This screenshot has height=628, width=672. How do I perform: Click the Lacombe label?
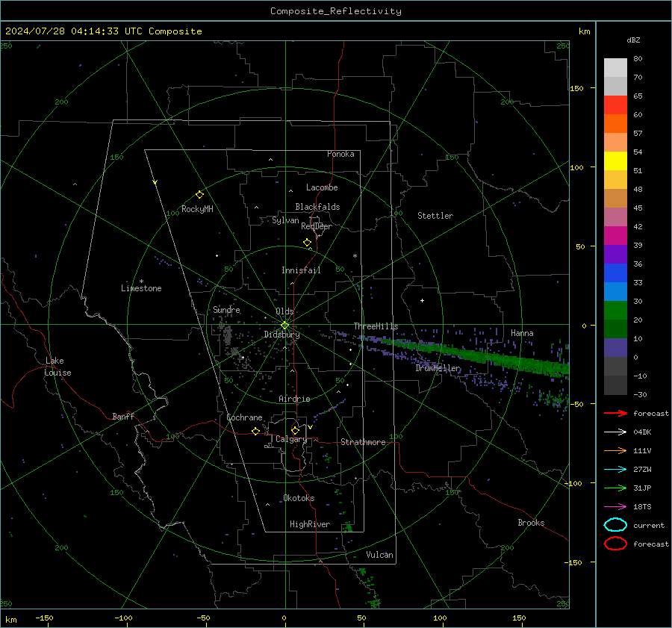pos(322,187)
